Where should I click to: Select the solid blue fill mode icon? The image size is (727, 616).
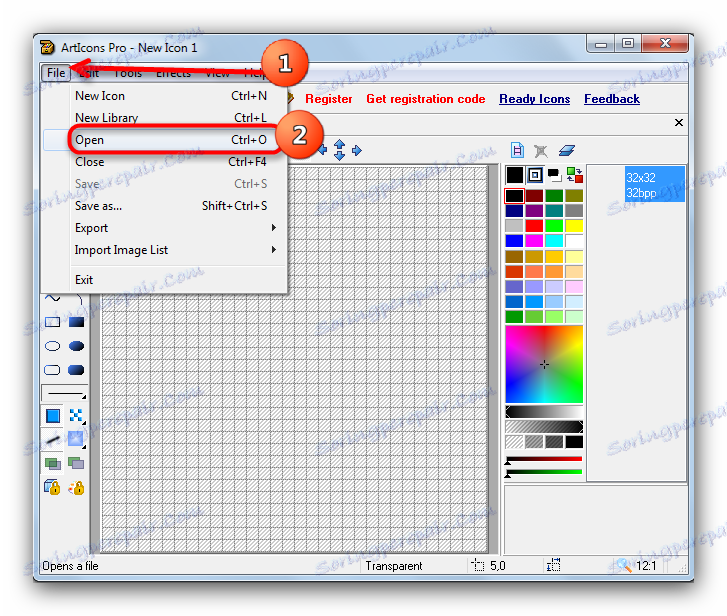point(53,416)
